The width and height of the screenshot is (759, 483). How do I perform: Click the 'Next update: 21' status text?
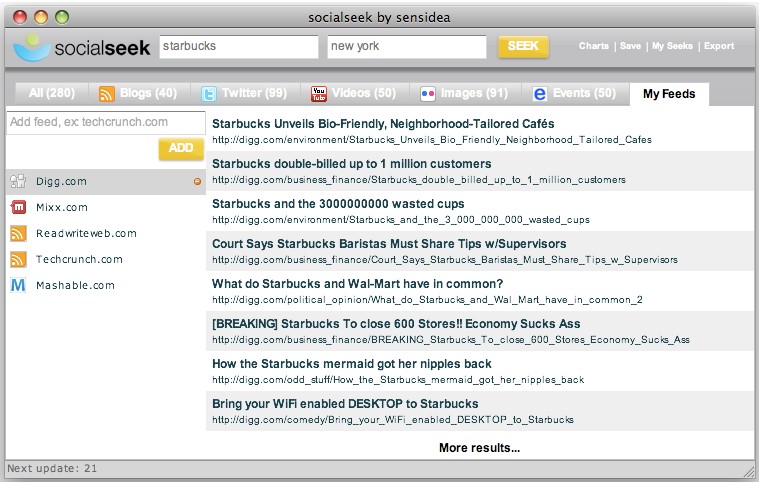point(52,468)
